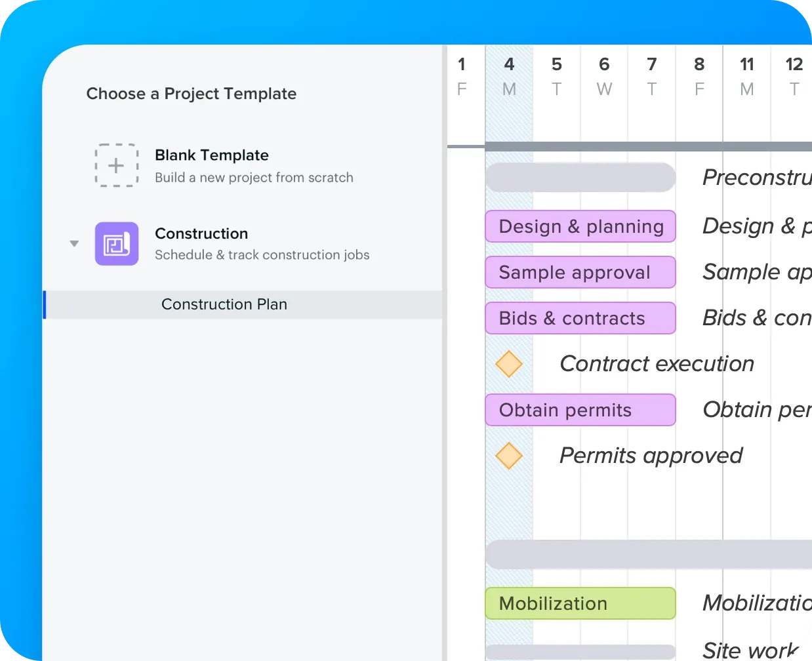This screenshot has height=661, width=812.
Task: Collapse the Construction template section
Action: click(x=73, y=243)
